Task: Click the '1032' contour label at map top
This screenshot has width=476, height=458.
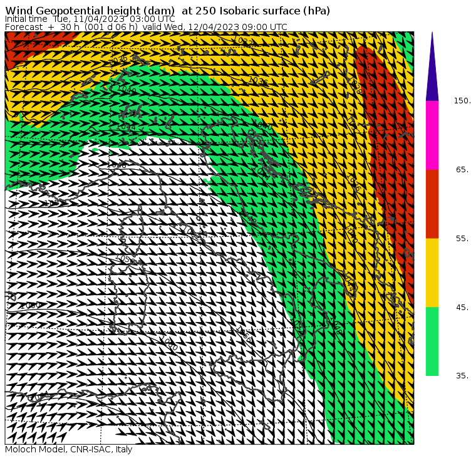Action: point(244,40)
